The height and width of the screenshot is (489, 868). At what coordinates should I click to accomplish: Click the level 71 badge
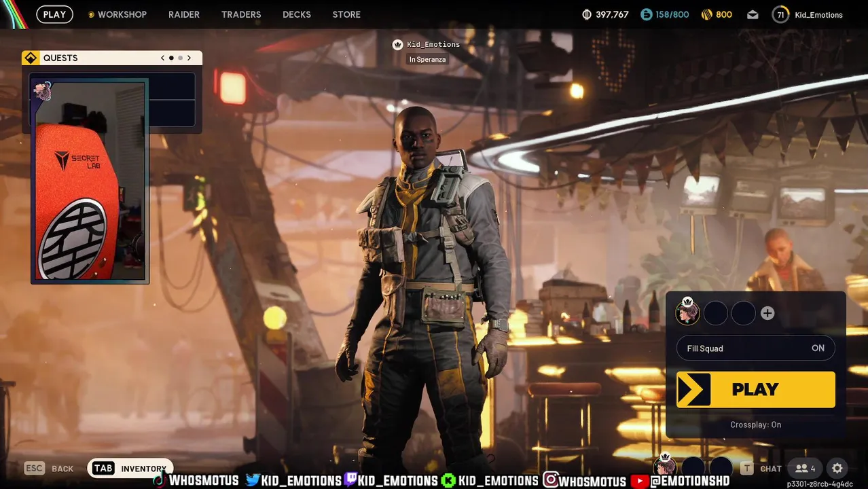pyautogui.click(x=780, y=14)
